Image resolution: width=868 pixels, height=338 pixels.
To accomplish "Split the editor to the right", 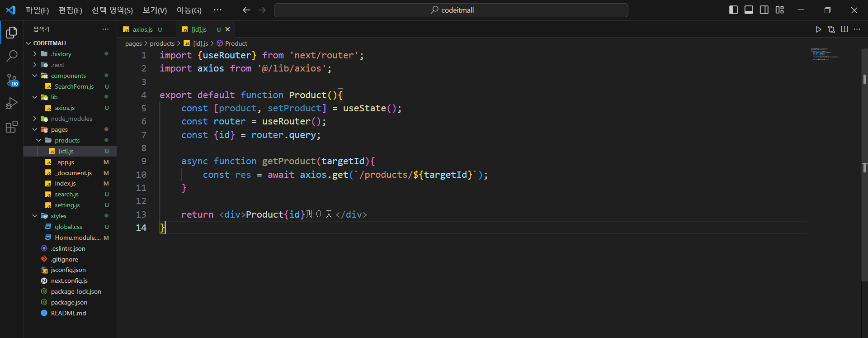I will [x=844, y=29].
